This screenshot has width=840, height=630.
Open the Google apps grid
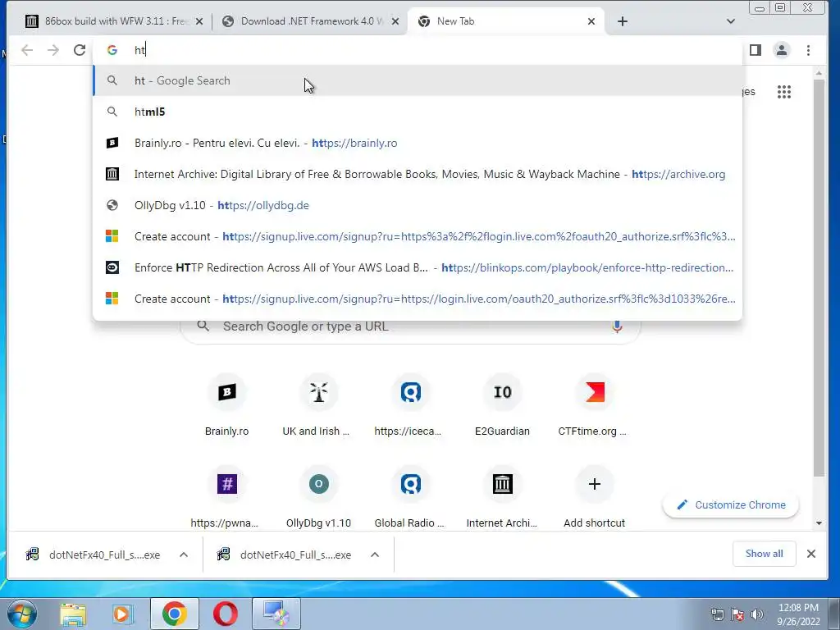click(783, 92)
